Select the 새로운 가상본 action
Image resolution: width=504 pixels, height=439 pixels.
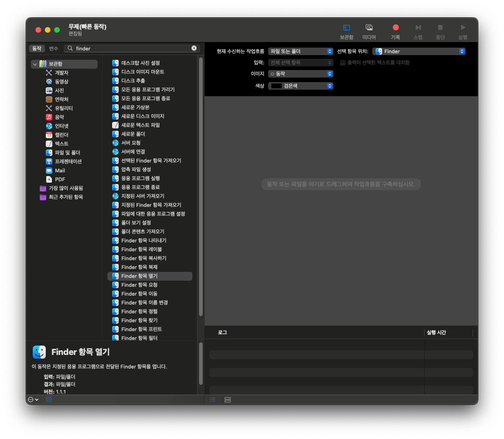(x=135, y=107)
